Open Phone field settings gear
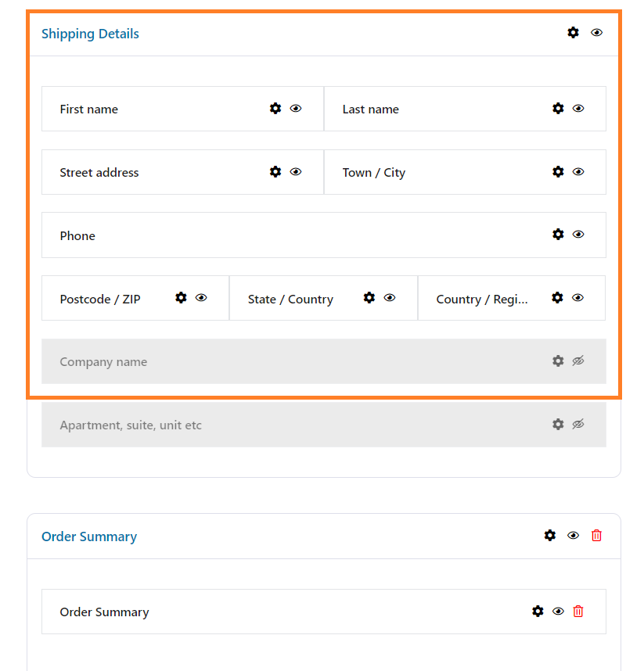Image resolution: width=644 pixels, height=671 pixels. point(558,234)
